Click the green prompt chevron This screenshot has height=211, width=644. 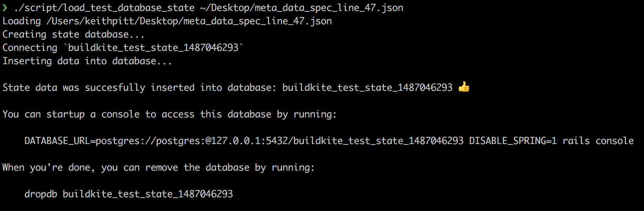pyautogui.click(x=5, y=7)
